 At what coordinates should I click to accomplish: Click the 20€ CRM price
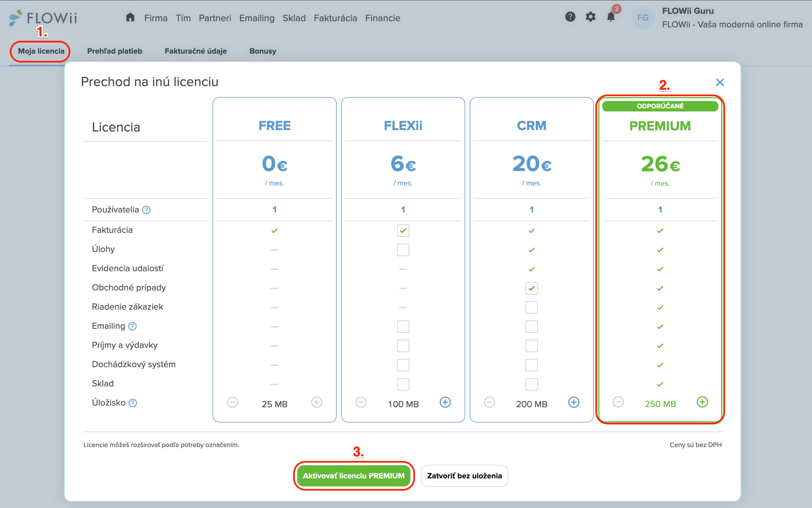click(532, 164)
